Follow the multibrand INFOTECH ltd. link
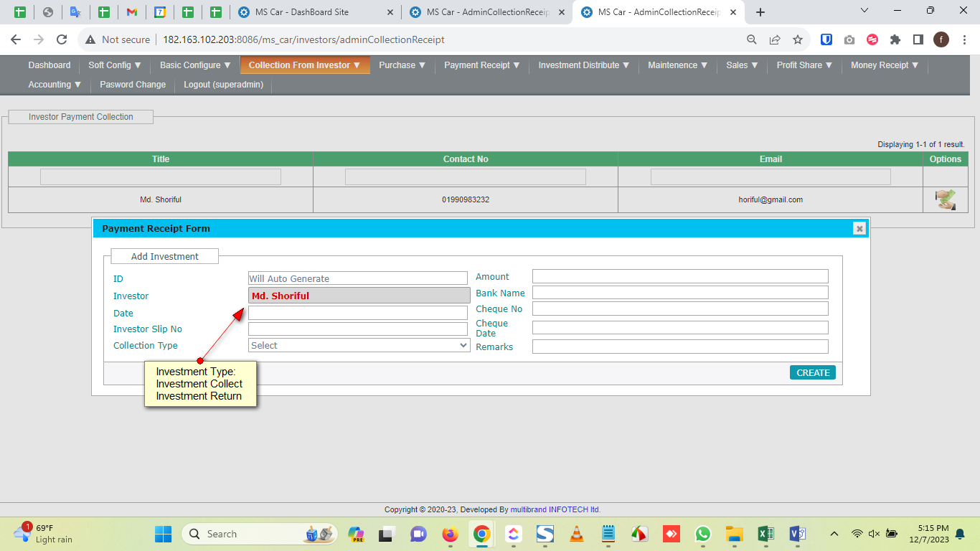Viewport: 980px width, 551px height. point(555,509)
